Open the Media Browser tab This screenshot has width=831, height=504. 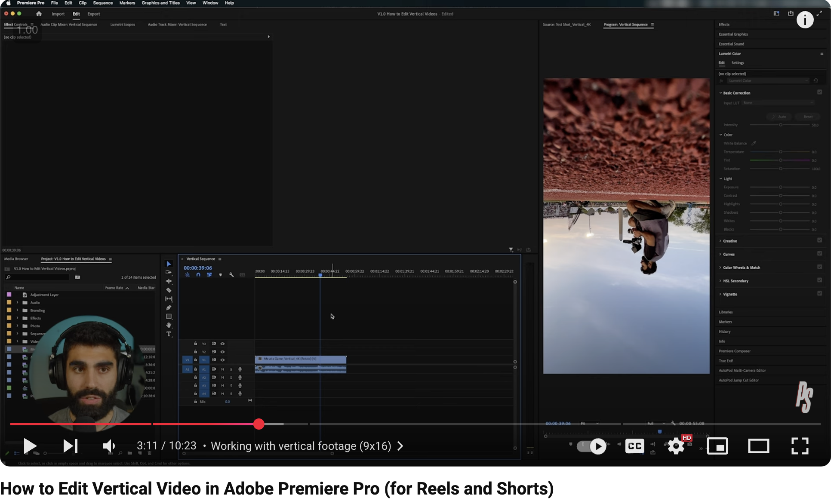[x=16, y=259]
